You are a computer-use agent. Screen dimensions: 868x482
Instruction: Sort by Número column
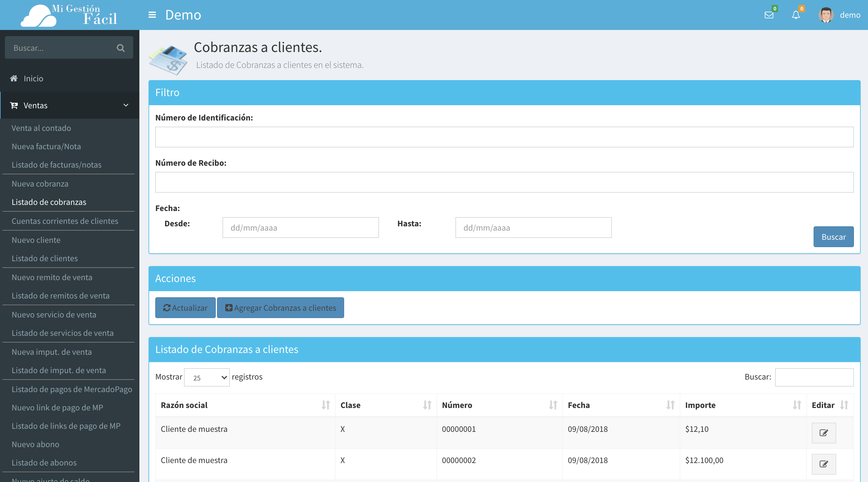click(x=553, y=405)
